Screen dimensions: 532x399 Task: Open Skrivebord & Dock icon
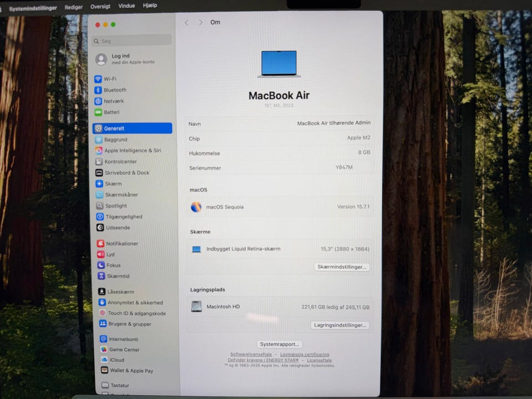coord(99,173)
